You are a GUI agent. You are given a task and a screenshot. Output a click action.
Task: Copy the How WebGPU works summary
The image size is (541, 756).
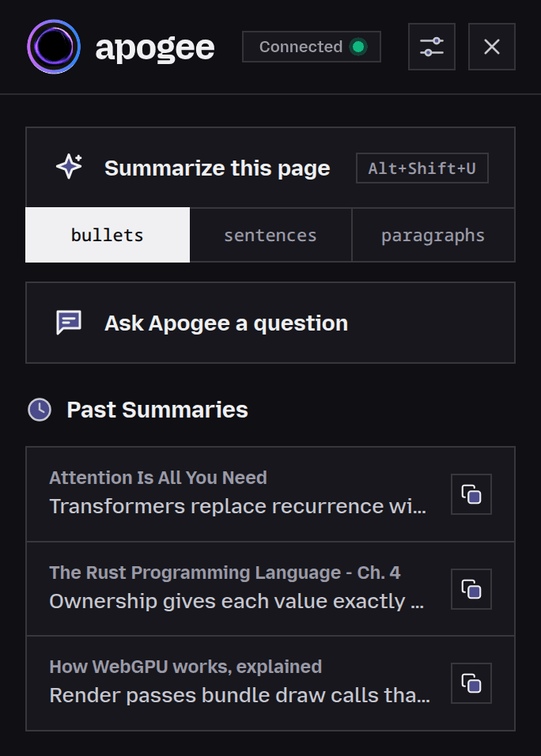pyautogui.click(x=471, y=683)
